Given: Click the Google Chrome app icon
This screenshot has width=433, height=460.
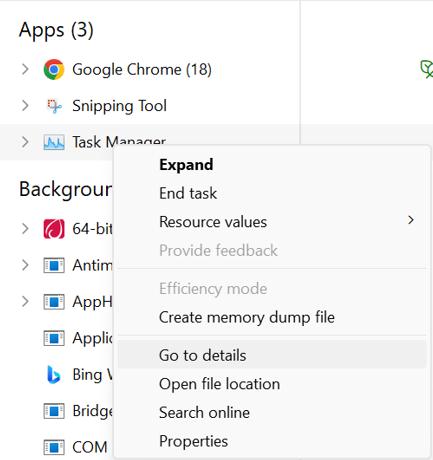Looking at the screenshot, I should 54,69.
